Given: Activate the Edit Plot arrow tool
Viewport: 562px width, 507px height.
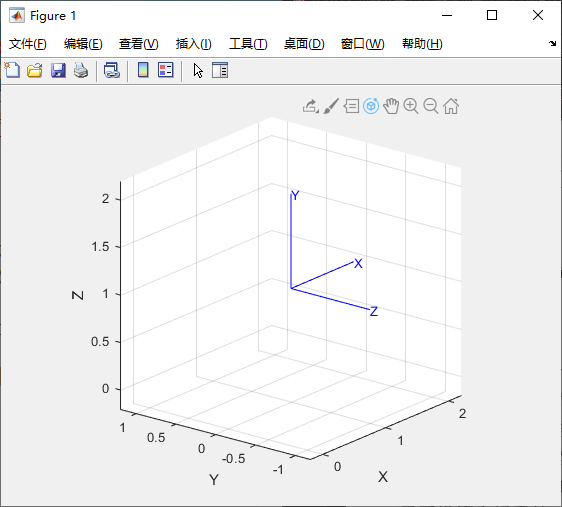Looking at the screenshot, I should coord(198,70).
